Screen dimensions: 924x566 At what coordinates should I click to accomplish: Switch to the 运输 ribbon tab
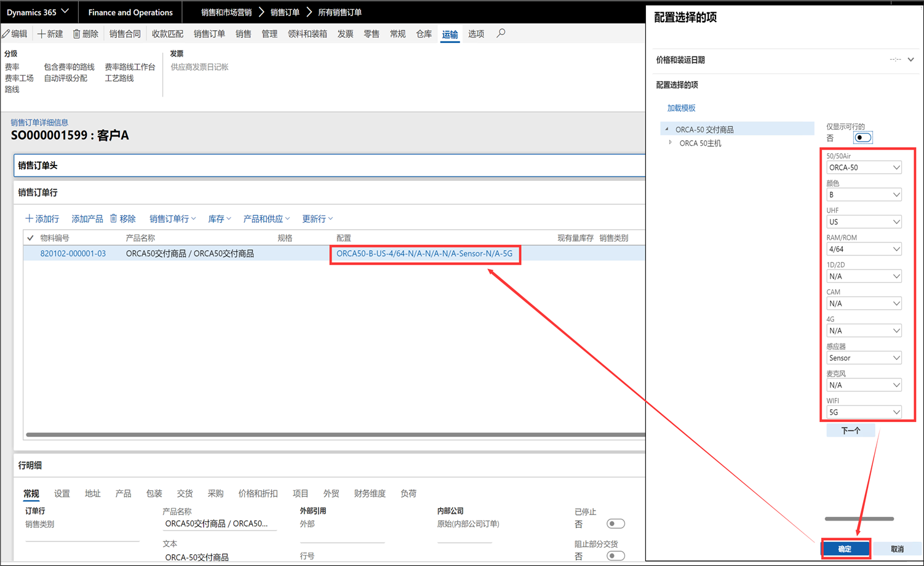[x=450, y=34]
